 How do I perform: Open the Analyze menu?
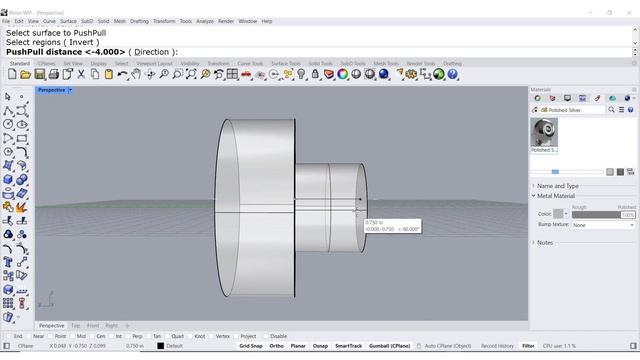[205, 21]
